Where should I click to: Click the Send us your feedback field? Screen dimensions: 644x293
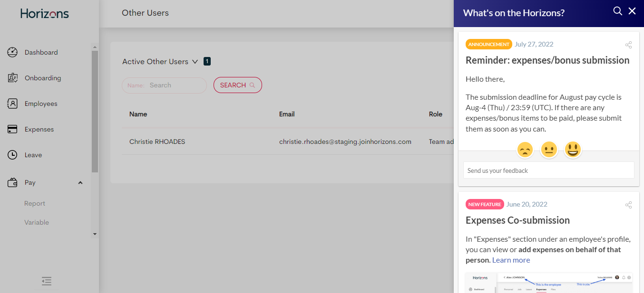coord(549,170)
